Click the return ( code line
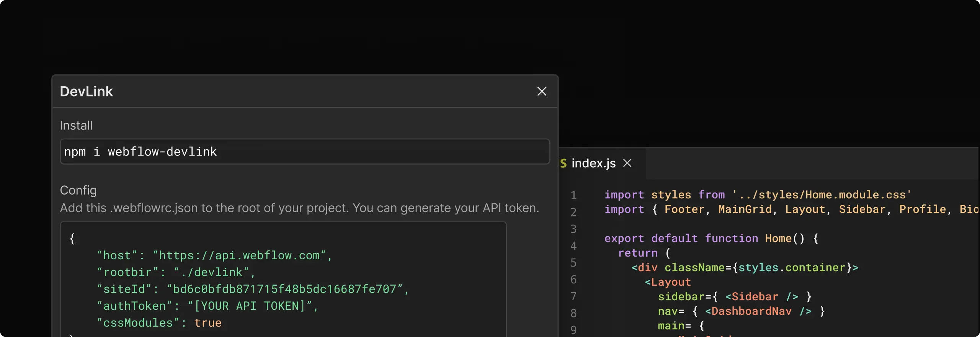Image resolution: width=980 pixels, height=337 pixels. [645, 253]
